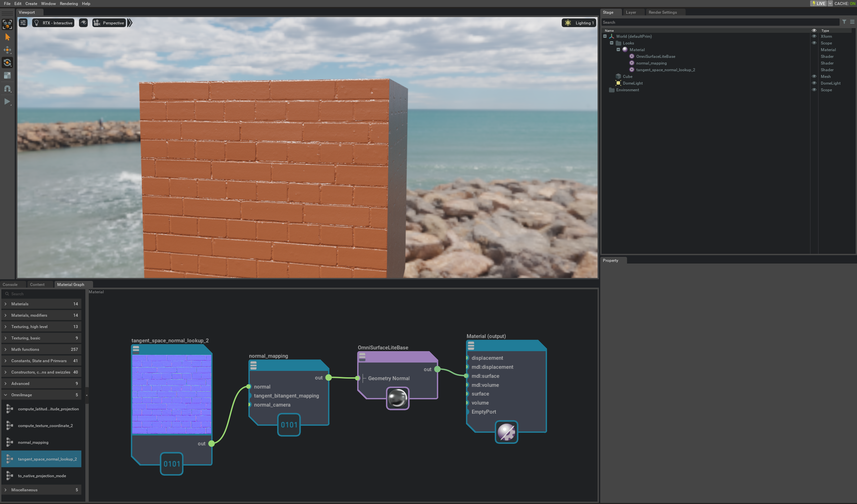Expand the Math functions category

point(6,349)
